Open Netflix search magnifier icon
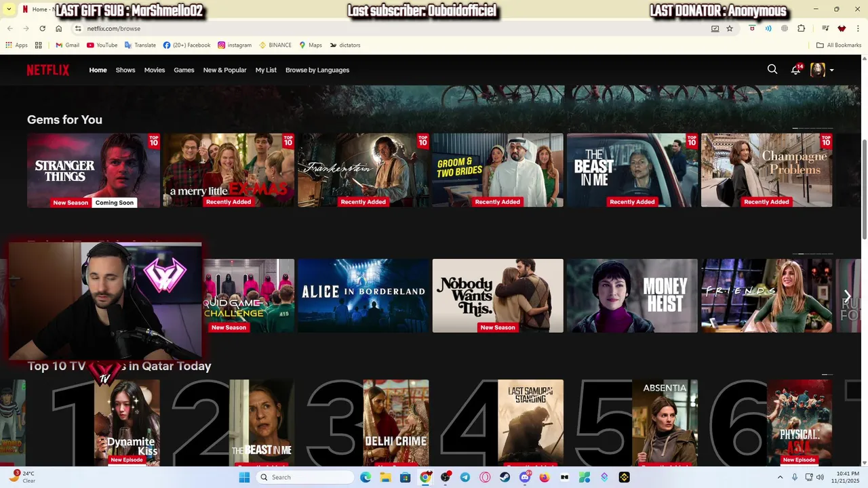Screen dimensions: 868x488 pyautogui.click(x=772, y=69)
